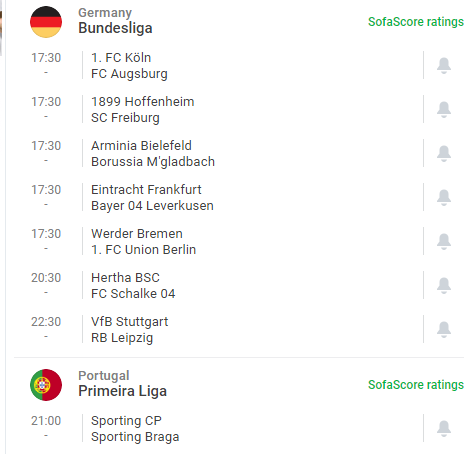Click the Germany flag icon

click(x=46, y=22)
